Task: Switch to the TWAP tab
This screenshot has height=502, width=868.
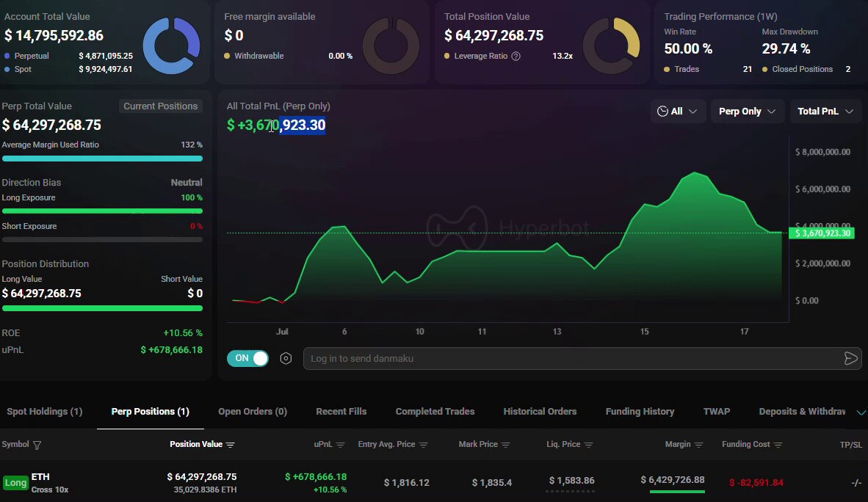Action: [716, 411]
